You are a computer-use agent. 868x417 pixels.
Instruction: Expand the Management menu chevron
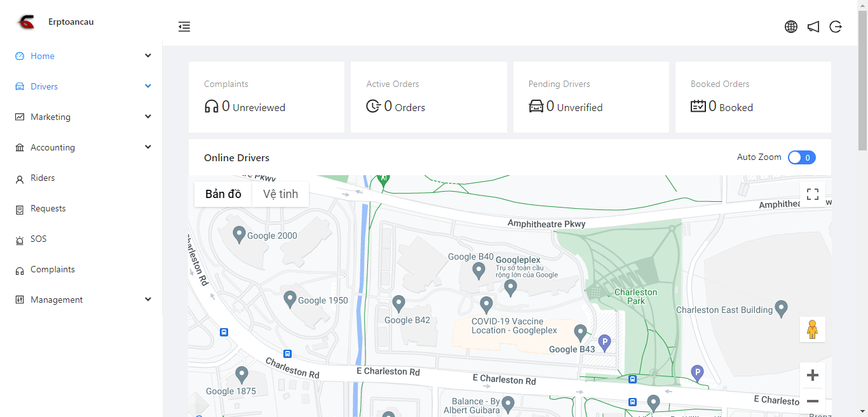coord(148,300)
